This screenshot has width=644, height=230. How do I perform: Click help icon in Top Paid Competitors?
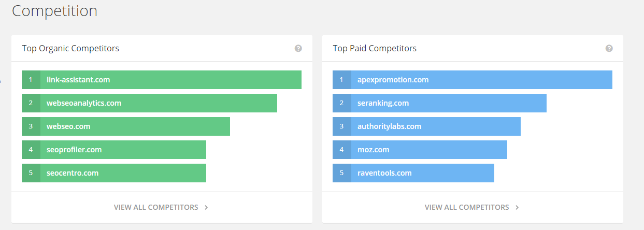pyautogui.click(x=609, y=48)
